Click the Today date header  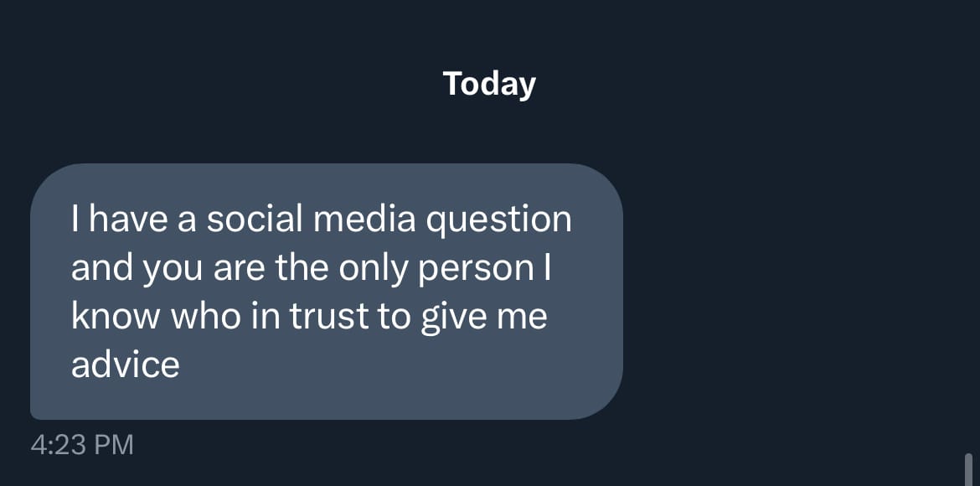(x=489, y=84)
